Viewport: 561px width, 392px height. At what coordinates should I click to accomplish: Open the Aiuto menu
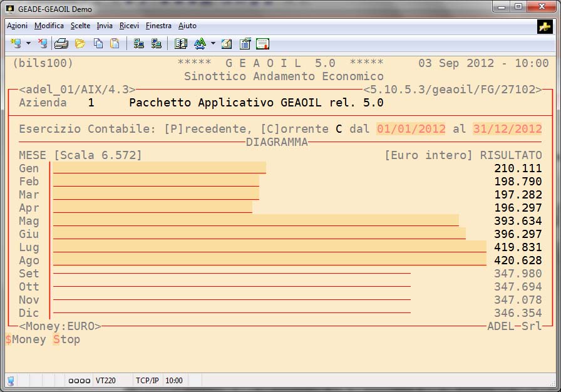(x=187, y=26)
